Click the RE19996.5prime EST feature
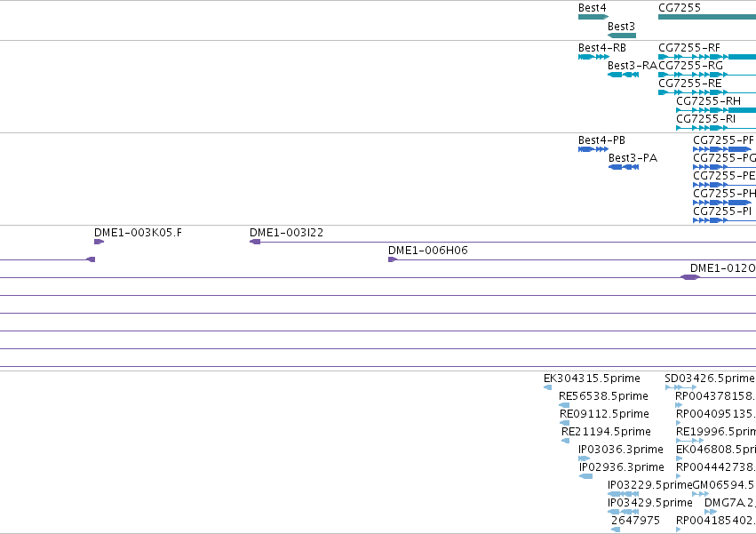The height and width of the screenshot is (534, 756). point(690,441)
